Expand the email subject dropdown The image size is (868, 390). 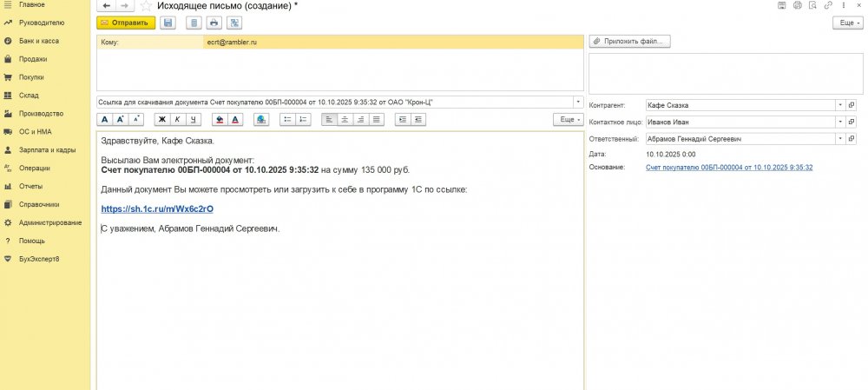[x=578, y=102]
